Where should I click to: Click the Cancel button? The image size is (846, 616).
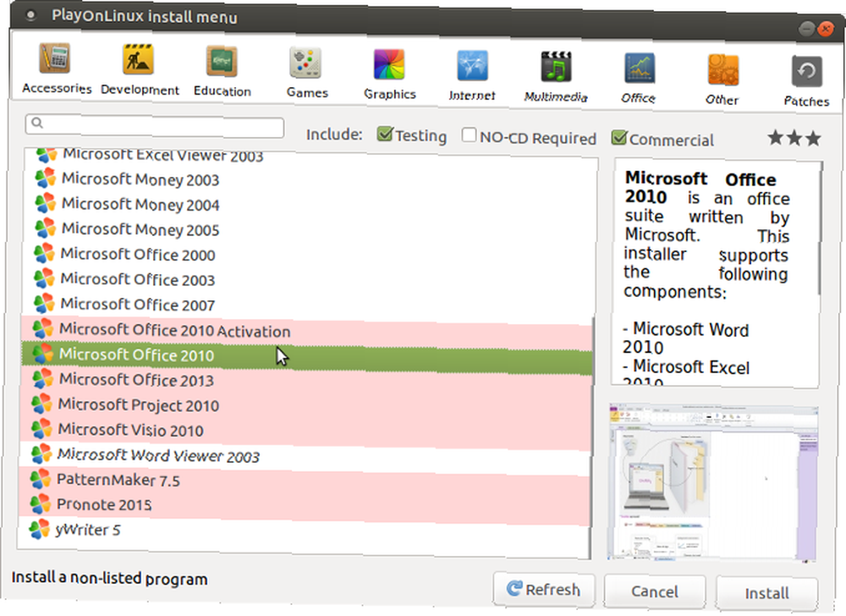coord(655,591)
